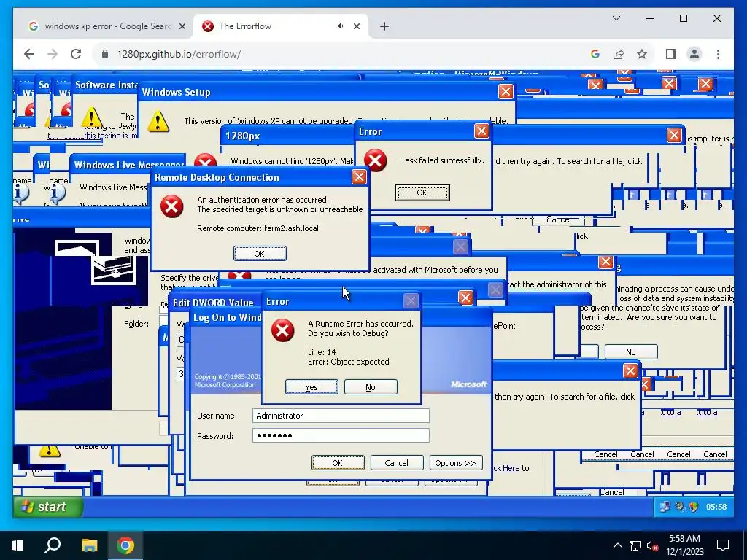Open Chrome's three-dot menu
The height and width of the screenshot is (560, 747).
coord(718,54)
